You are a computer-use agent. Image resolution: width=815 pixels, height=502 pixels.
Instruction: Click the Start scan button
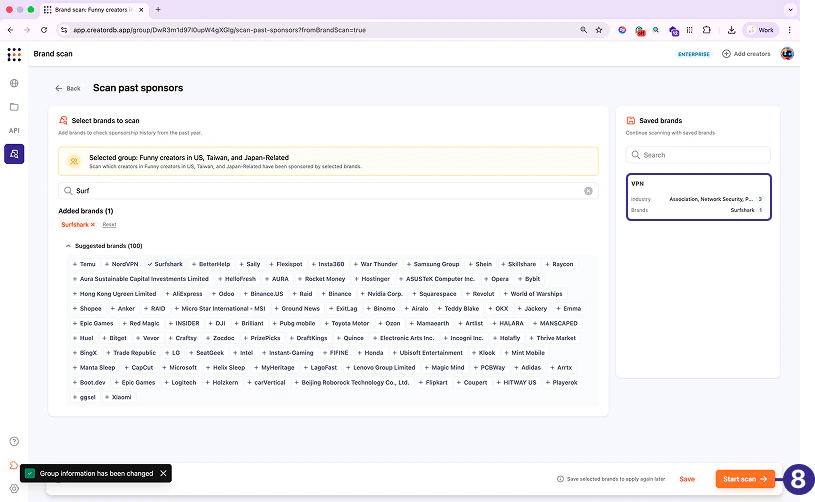(x=745, y=479)
